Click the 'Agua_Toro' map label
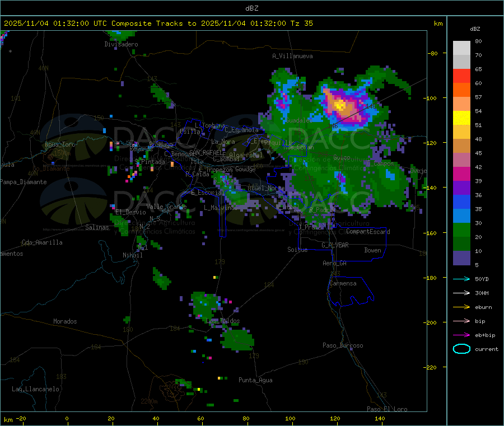 pos(60,144)
